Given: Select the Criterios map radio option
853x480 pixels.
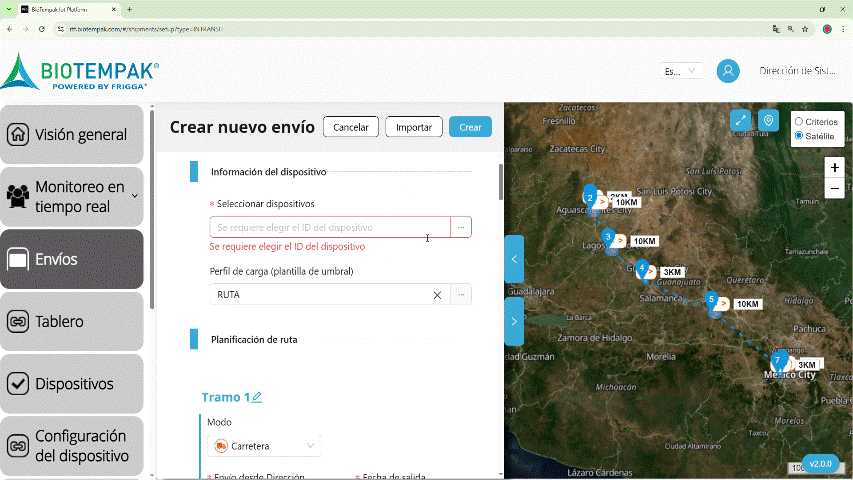Looking at the screenshot, I should [799, 121].
